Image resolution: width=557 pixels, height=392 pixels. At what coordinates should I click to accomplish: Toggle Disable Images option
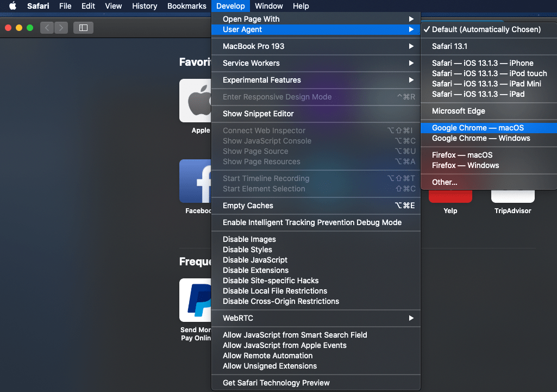(x=316, y=240)
